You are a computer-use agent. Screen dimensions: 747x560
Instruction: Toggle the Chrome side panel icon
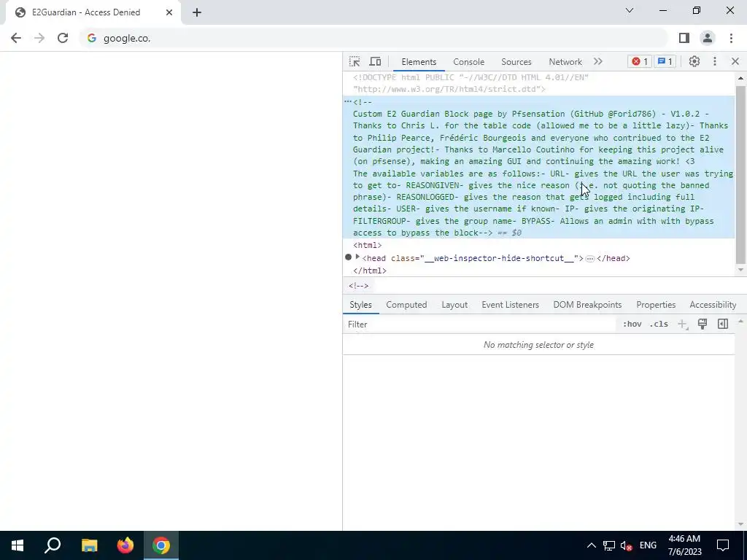pos(684,38)
